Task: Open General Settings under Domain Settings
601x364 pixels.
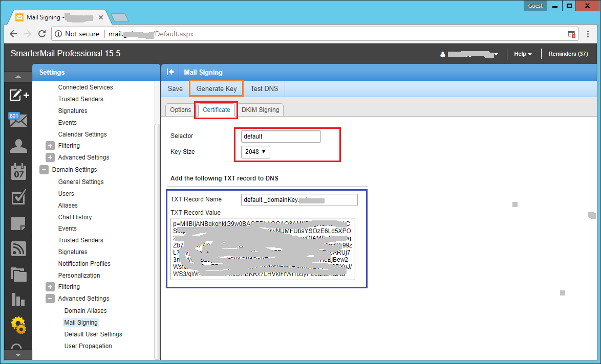Action: [x=81, y=182]
